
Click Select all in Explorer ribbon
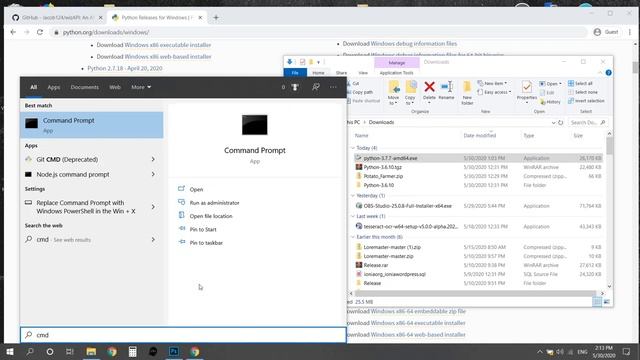pyautogui.click(x=580, y=83)
